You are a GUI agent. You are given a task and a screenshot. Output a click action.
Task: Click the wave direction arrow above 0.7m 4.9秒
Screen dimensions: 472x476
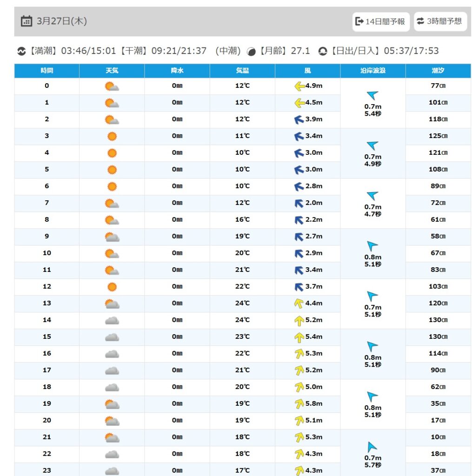coord(372,145)
